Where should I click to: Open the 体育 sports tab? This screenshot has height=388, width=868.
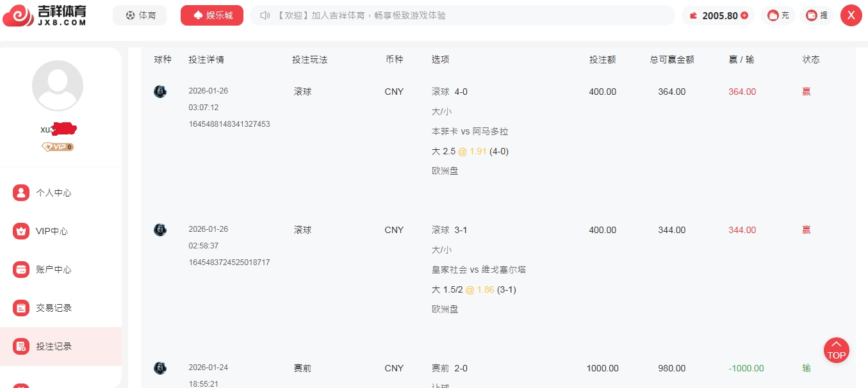tap(140, 15)
